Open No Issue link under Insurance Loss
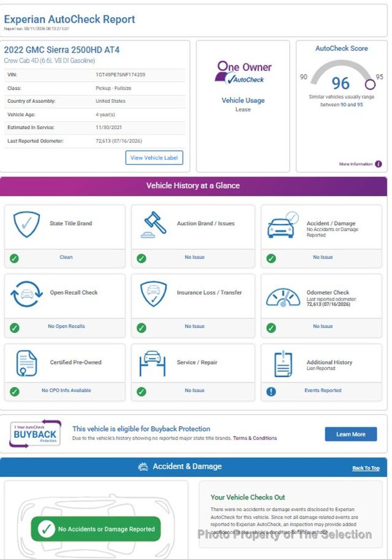The height and width of the screenshot is (559, 392). pos(194,326)
